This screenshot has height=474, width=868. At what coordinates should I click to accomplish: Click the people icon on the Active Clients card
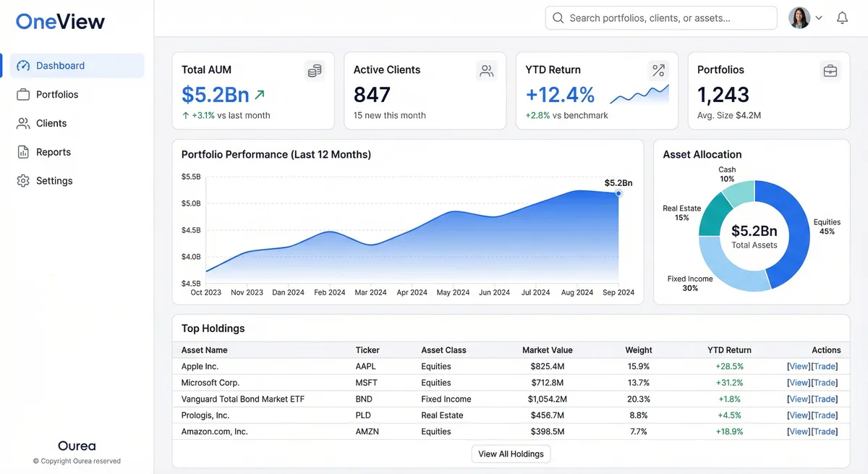486,70
